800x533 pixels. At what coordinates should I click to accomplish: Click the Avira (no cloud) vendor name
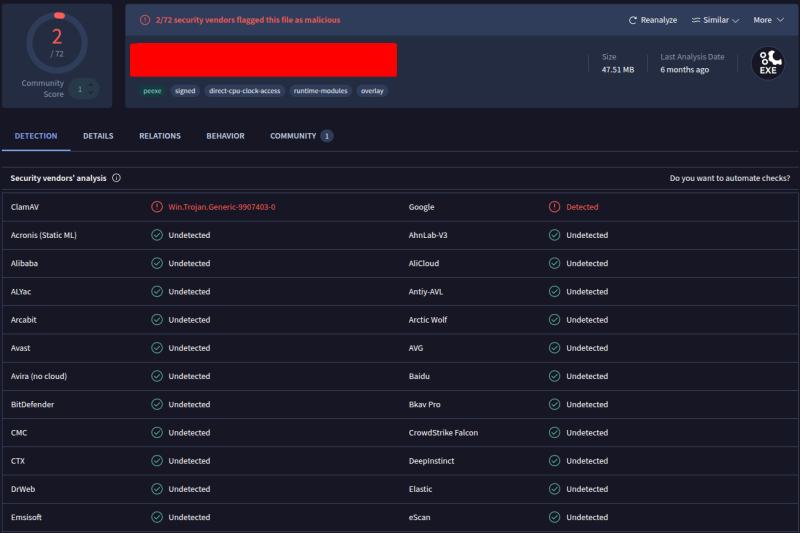click(39, 376)
